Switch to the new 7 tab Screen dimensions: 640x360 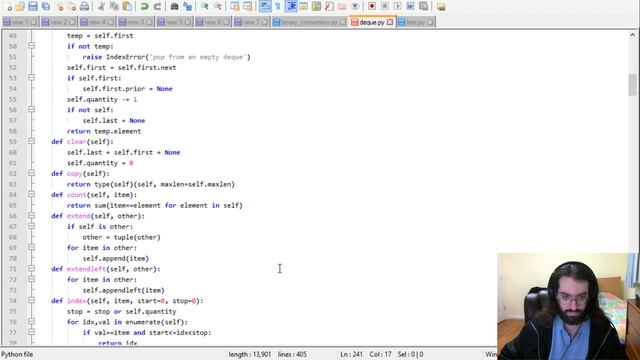(x=251, y=22)
